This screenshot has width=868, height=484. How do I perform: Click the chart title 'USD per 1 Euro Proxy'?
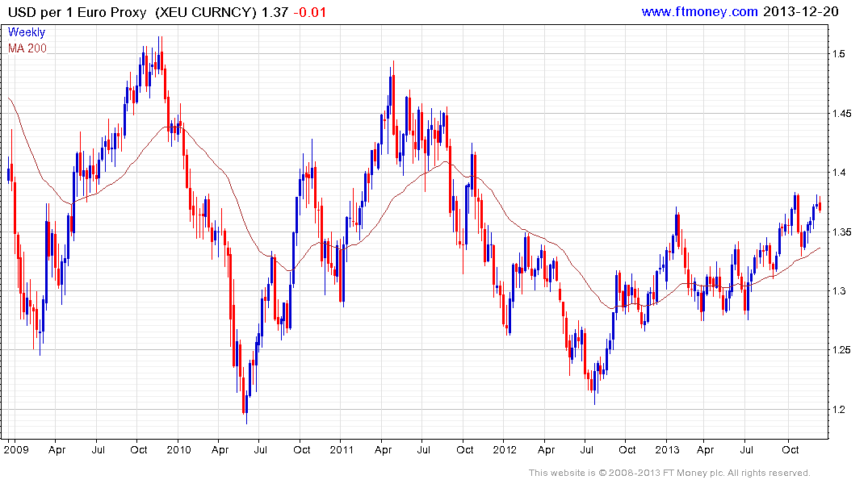point(77,12)
